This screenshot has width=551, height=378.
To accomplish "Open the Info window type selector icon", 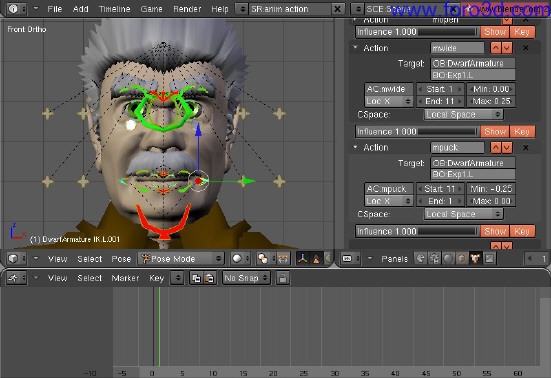I will 16,9.
